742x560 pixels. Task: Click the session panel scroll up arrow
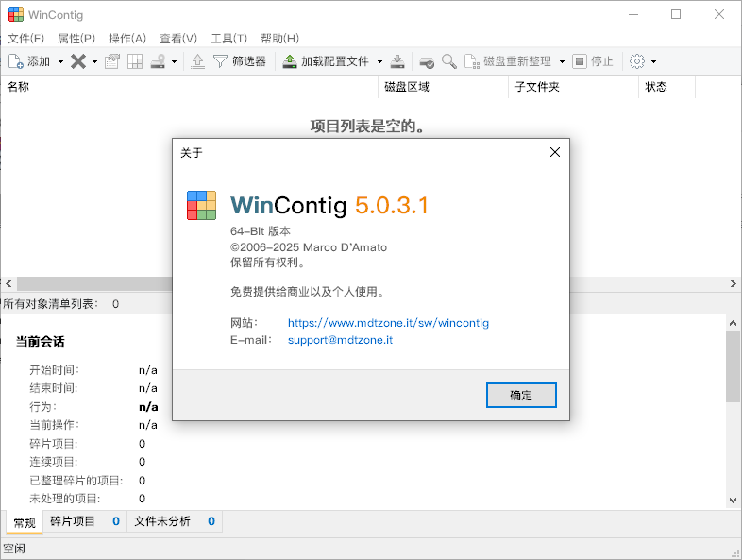pos(733,323)
